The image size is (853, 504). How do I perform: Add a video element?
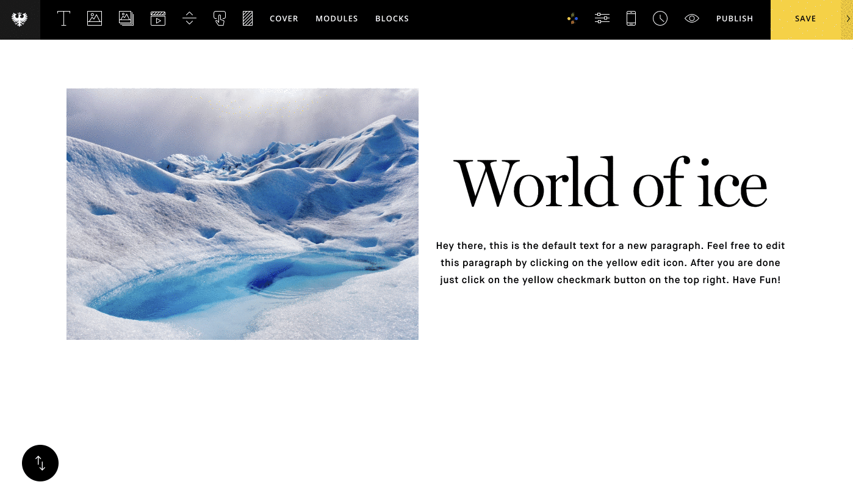point(158,19)
